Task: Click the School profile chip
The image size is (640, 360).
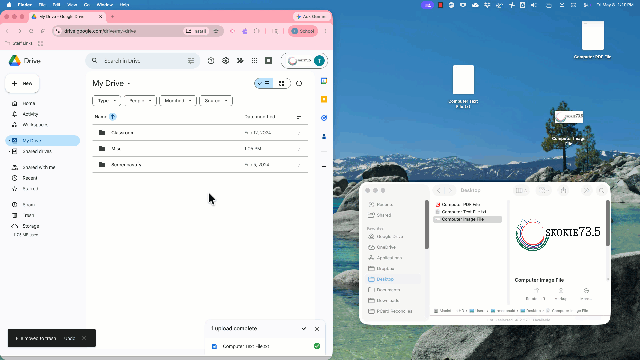Action: [x=303, y=31]
